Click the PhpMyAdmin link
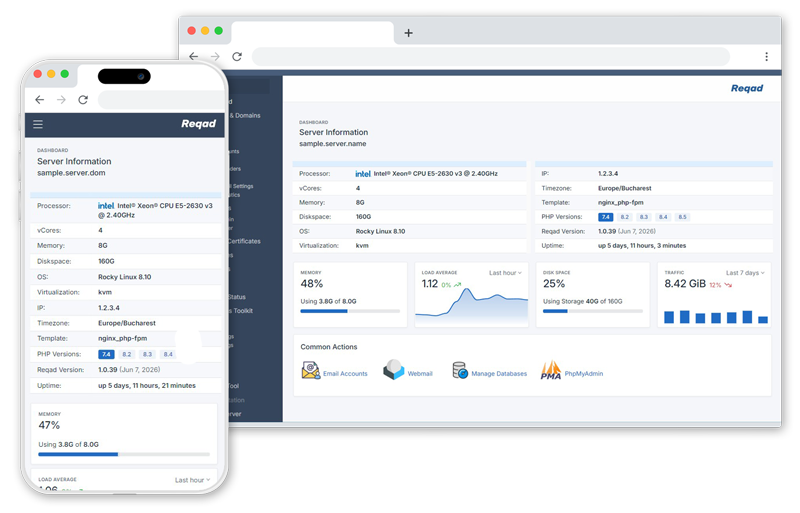This screenshot has height=513, width=800. (584, 374)
